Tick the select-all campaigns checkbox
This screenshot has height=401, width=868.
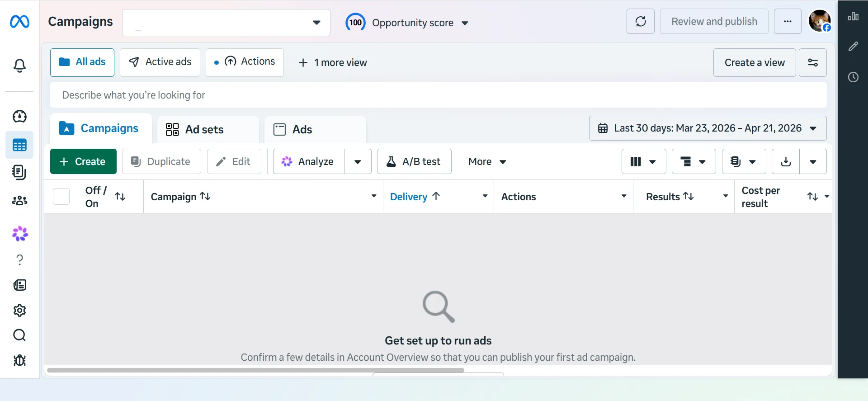[x=61, y=197]
